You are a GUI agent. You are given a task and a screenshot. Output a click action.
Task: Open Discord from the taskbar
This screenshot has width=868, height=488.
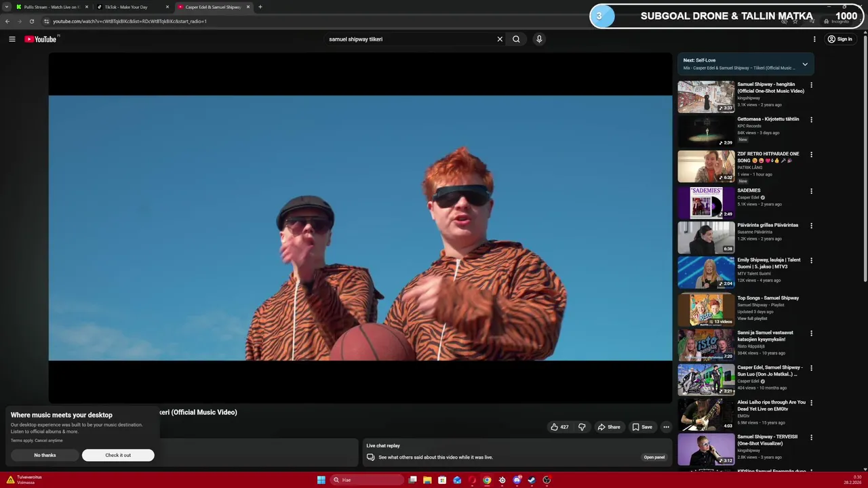tap(517, 480)
